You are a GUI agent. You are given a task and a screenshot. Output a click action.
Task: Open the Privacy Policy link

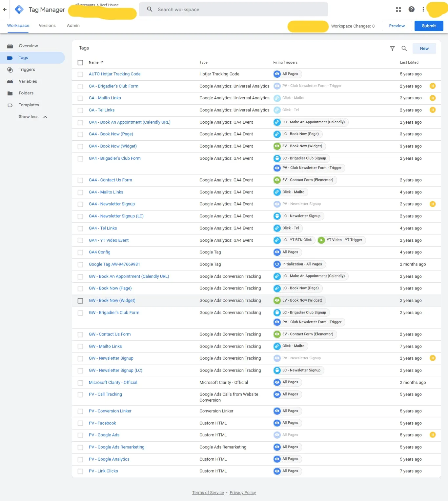click(x=243, y=492)
